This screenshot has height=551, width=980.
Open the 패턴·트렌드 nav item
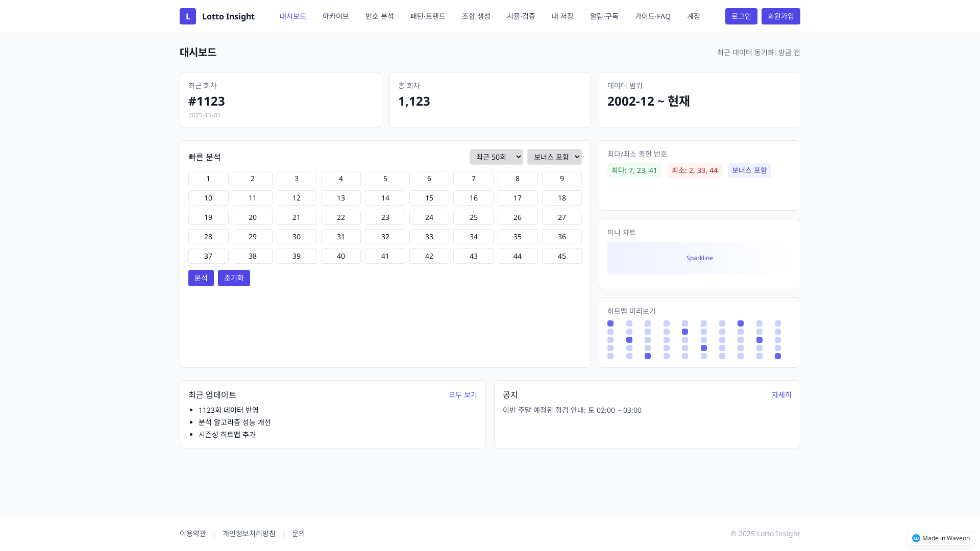(x=428, y=16)
